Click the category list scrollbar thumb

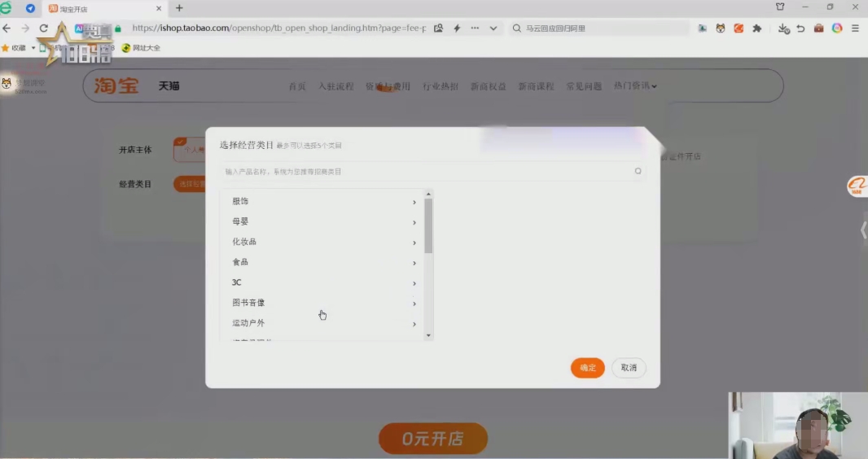click(428, 225)
